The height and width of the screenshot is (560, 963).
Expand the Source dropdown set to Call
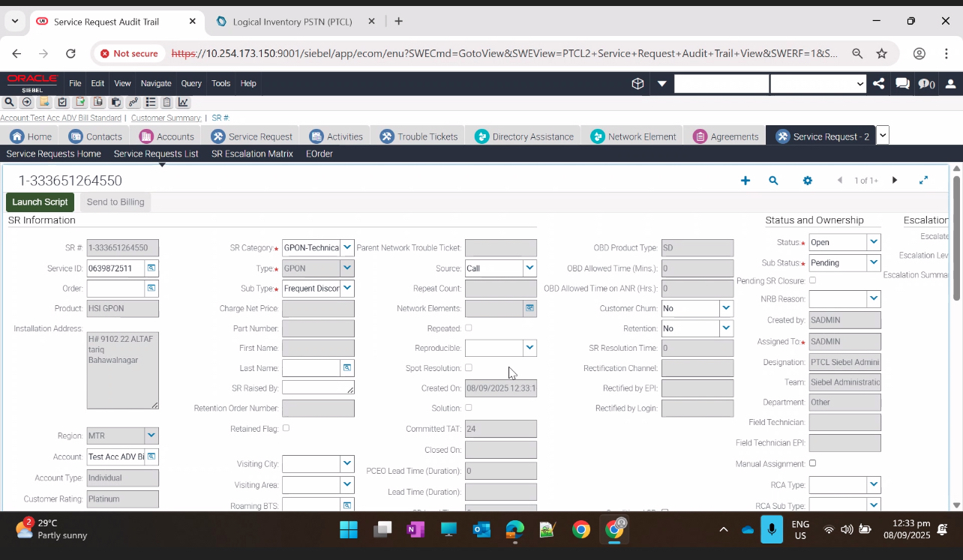tap(529, 268)
